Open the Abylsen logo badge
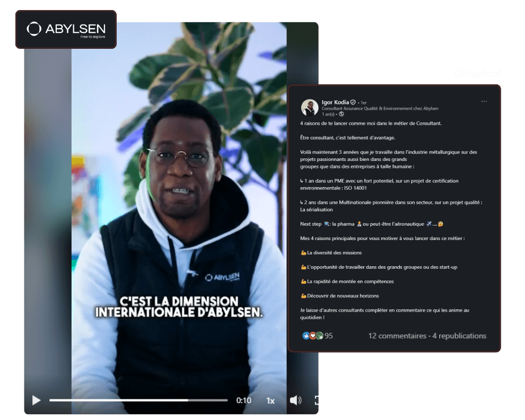525x420 pixels. pyautogui.click(x=66, y=30)
